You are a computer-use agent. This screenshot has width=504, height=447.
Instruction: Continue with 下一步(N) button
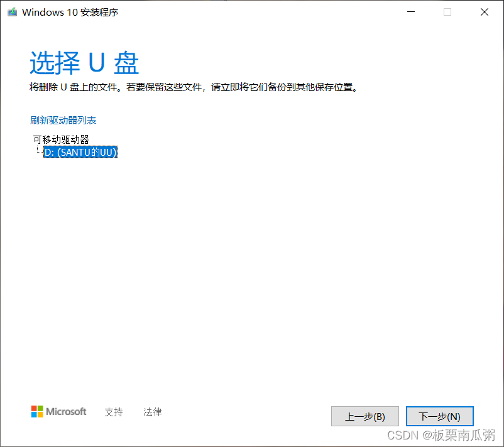pyautogui.click(x=439, y=416)
